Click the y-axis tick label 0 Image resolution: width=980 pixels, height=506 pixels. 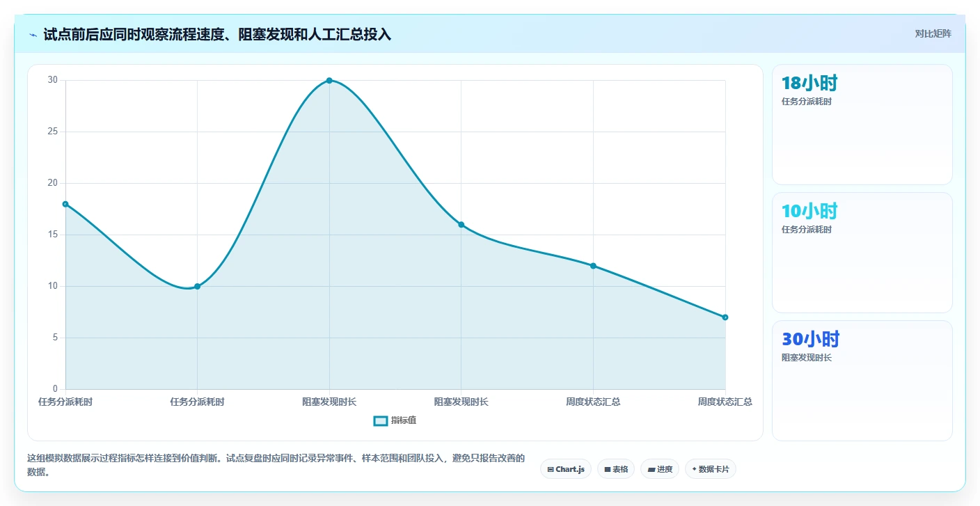[56, 389]
